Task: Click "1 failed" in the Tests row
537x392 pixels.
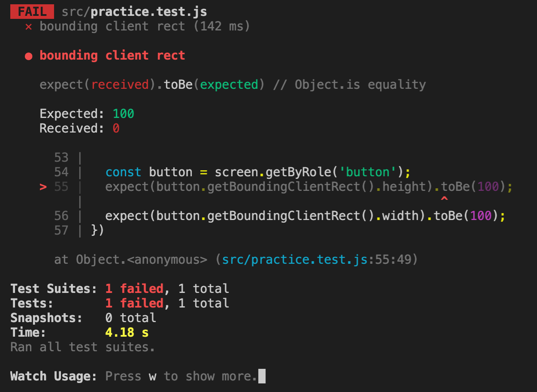Action: [134, 304]
